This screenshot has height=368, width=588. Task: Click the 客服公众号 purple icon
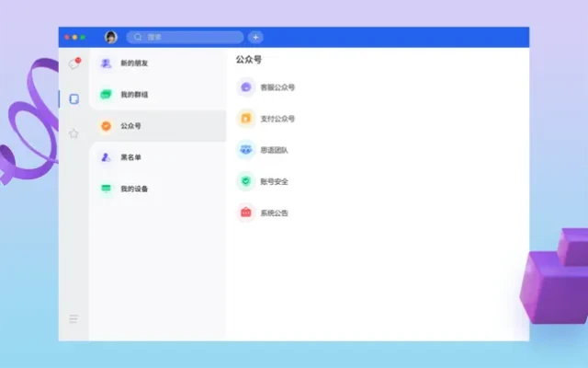tap(245, 87)
